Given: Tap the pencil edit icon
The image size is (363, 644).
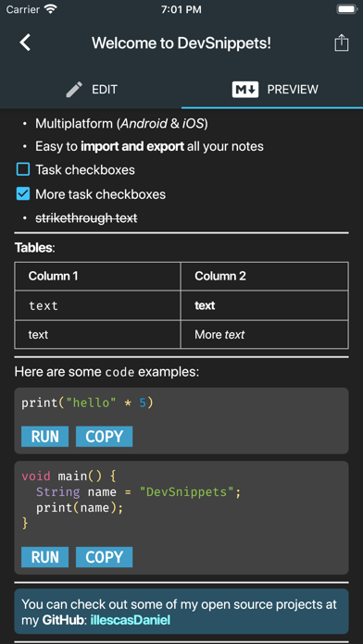Looking at the screenshot, I should pos(74,89).
